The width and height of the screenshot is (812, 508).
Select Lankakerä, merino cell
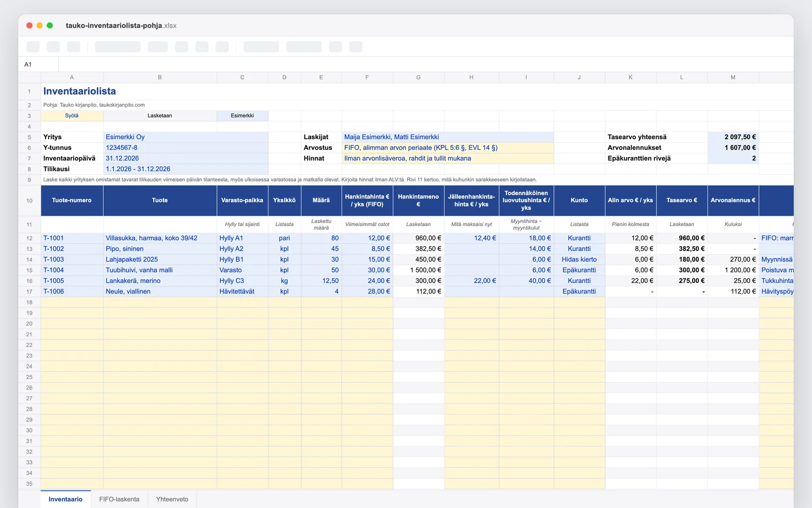(160, 281)
